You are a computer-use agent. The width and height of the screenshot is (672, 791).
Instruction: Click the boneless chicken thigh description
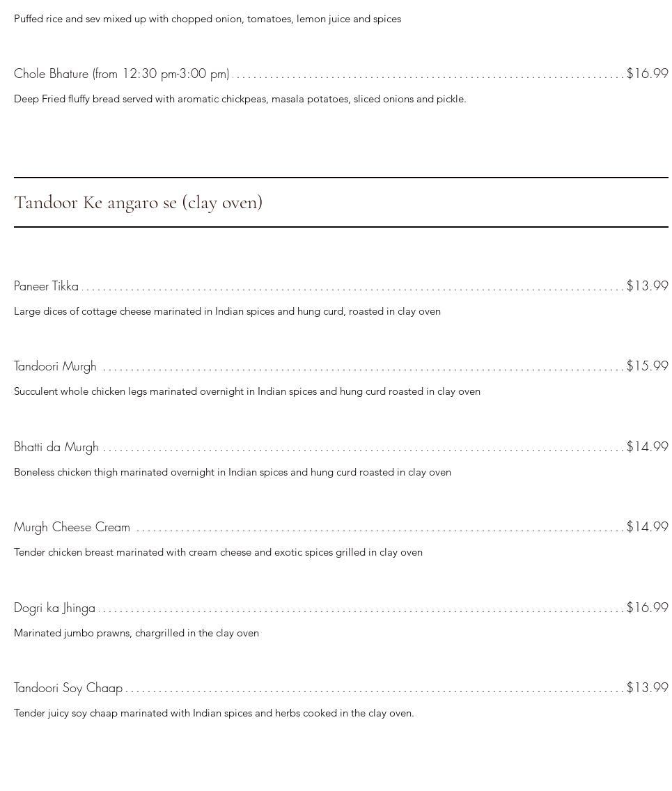tap(232, 473)
